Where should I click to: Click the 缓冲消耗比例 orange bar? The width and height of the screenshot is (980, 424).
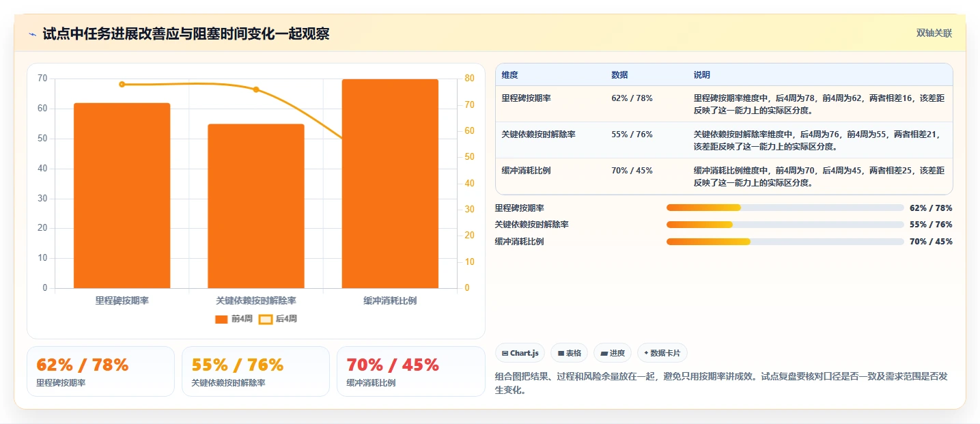coord(390,184)
